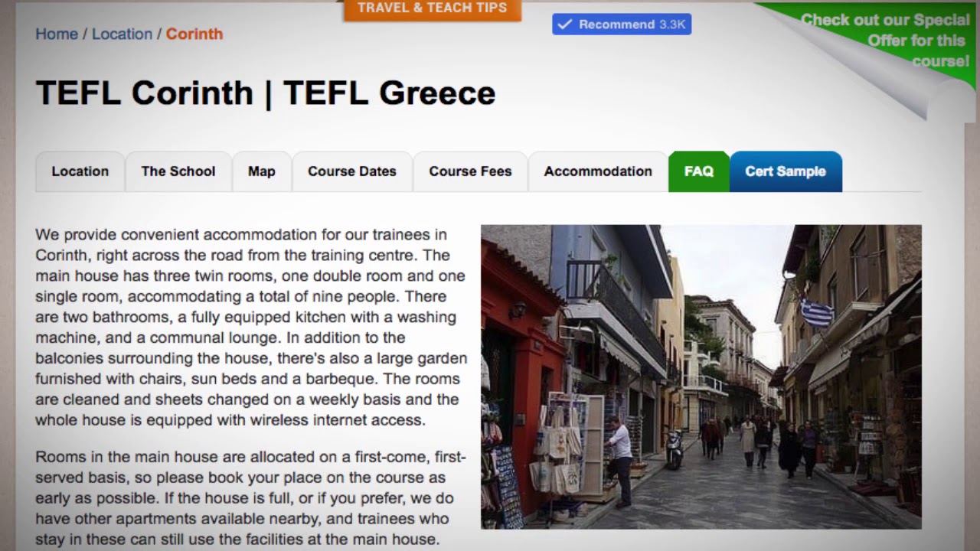Click the first accommodation description paragraph

pos(250,327)
